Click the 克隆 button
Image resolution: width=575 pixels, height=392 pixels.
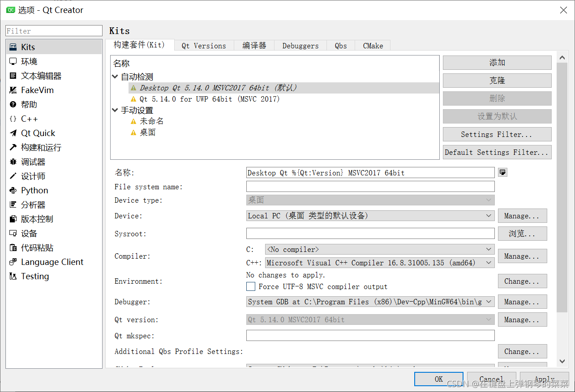(497, 81)
